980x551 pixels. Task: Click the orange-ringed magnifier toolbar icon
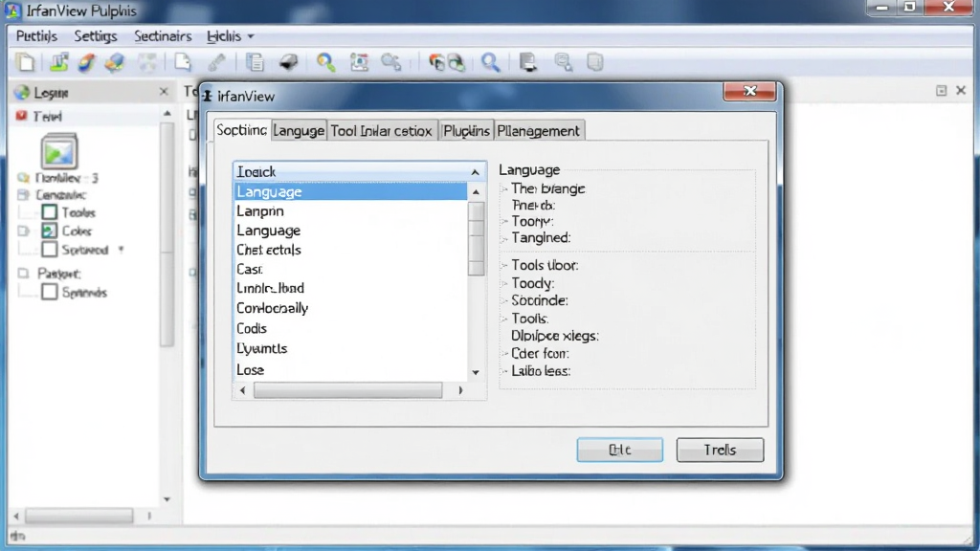click(325, 62)
